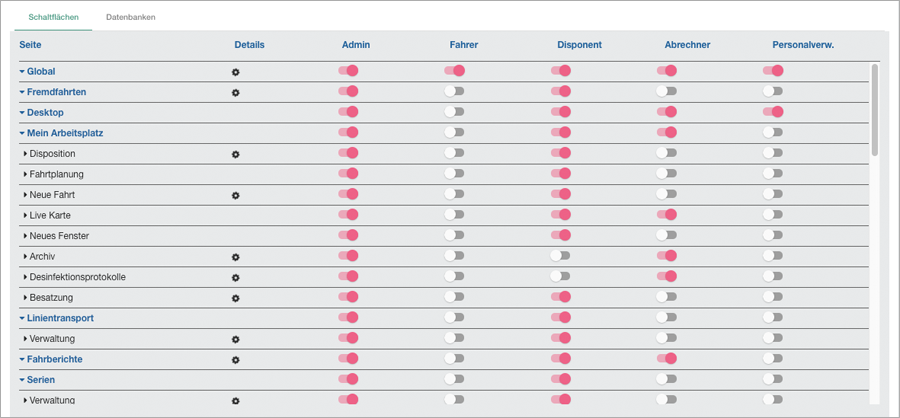Open Desinfektionsprotokolle details gear

[235, 277]
